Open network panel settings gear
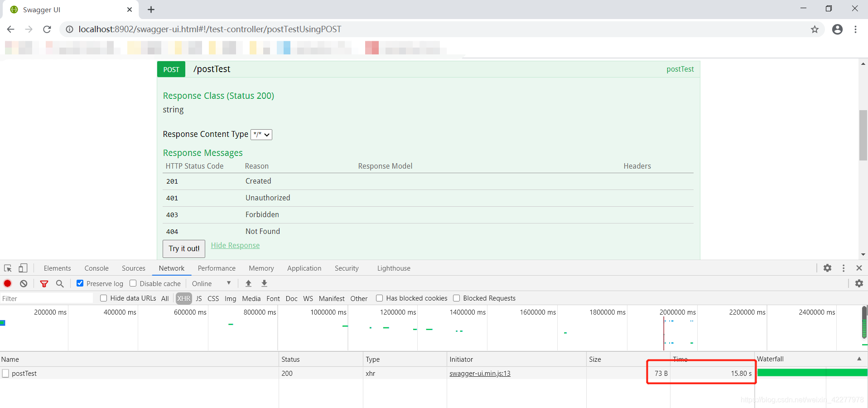 click(x=859, y=283)
